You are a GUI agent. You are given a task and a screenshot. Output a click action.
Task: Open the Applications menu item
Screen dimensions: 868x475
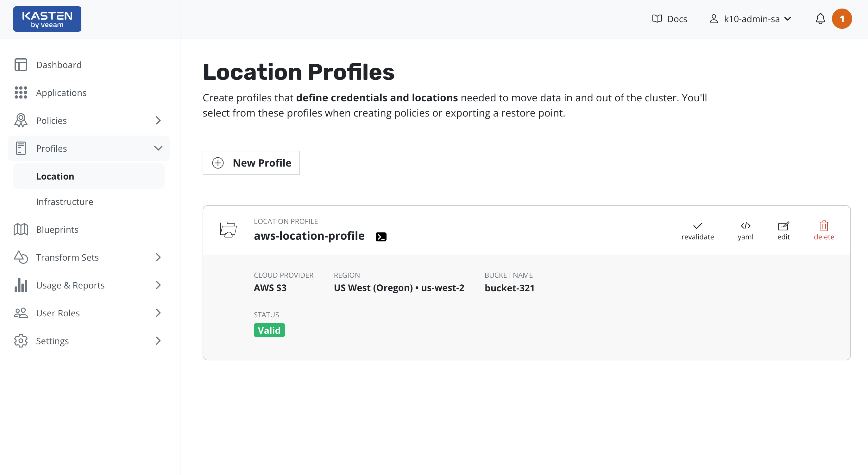61,93
